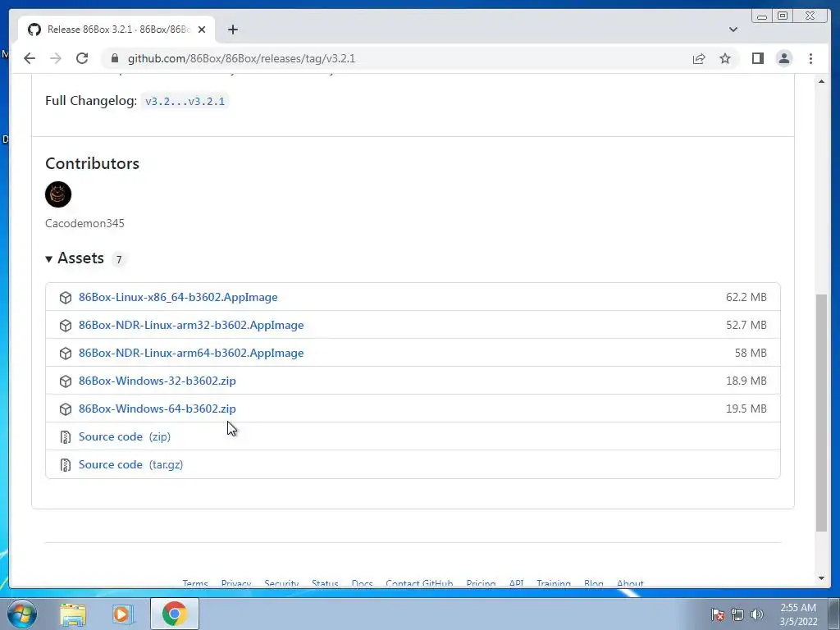The image size is (840, 630).
Task: Close the Release 86Box 3.2.1 tab
Action: [x=202, y=30]
